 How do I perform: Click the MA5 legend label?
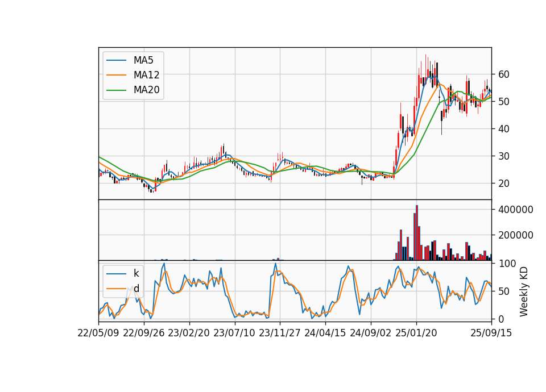143,60
